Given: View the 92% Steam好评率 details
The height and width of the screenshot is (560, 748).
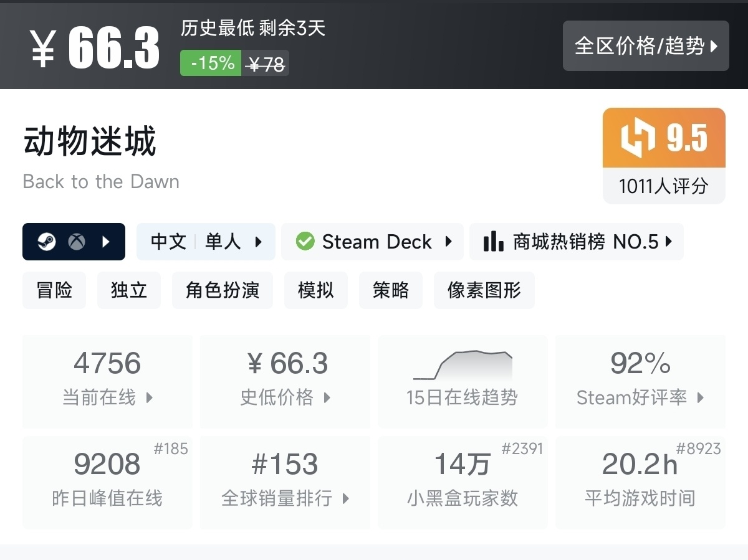Looking at the screenshot, I should (x=640, y=381).
